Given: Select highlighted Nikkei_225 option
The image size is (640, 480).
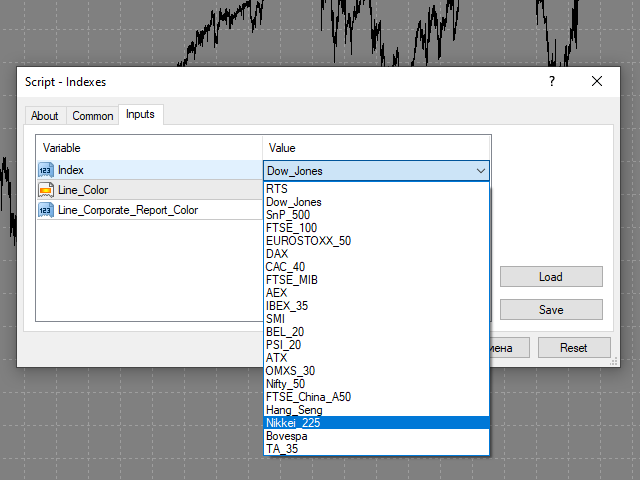Looking at the screenshot, I should coord(376,423).
